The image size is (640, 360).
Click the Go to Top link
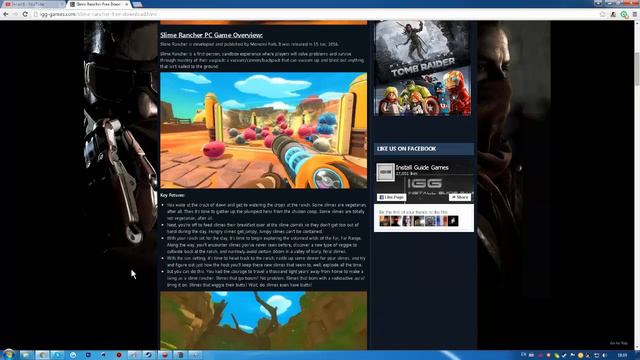[618, 343]
